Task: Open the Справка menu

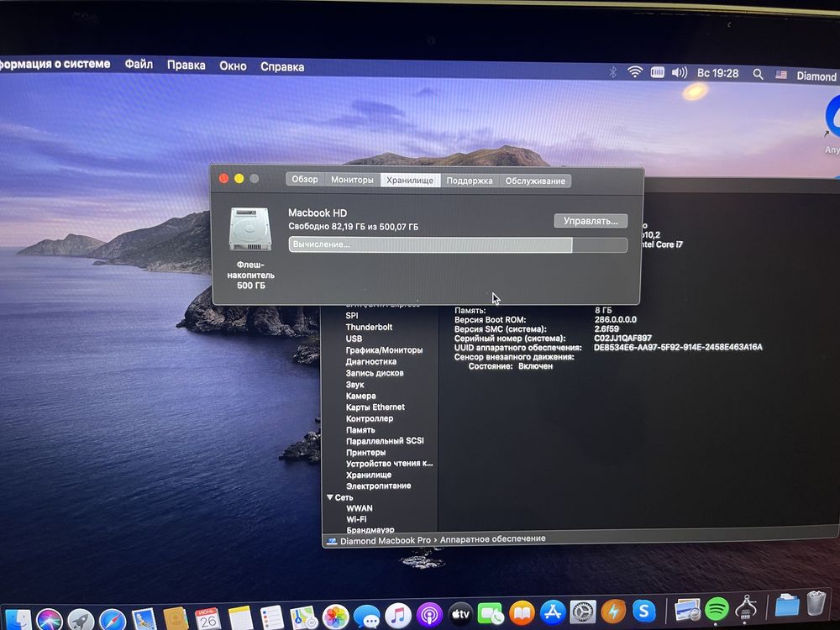Action: tap(282, 67)
